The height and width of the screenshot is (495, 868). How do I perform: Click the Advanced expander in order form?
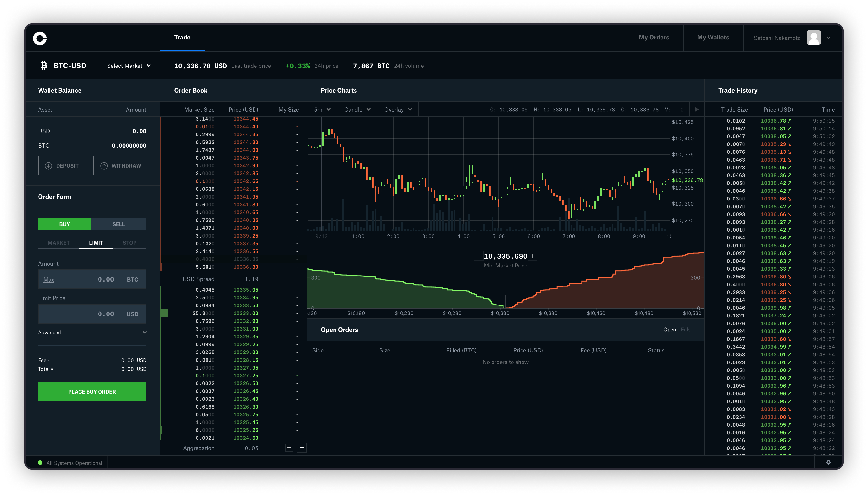pyautogui.click(x=92, y=332)
